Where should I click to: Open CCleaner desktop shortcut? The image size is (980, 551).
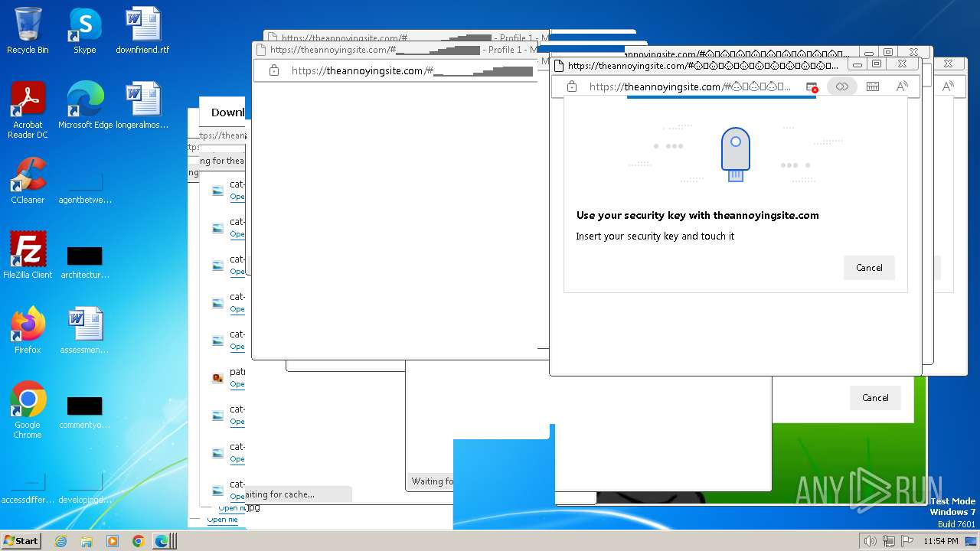pyautogui.click(x=28, y=181)
